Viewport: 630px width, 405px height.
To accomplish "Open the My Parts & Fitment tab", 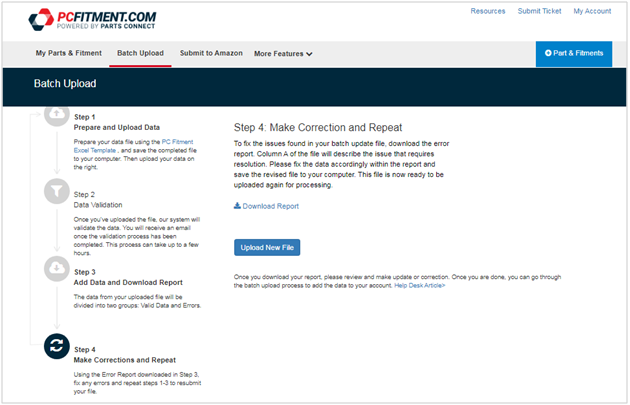I will (x=69, y=53).
